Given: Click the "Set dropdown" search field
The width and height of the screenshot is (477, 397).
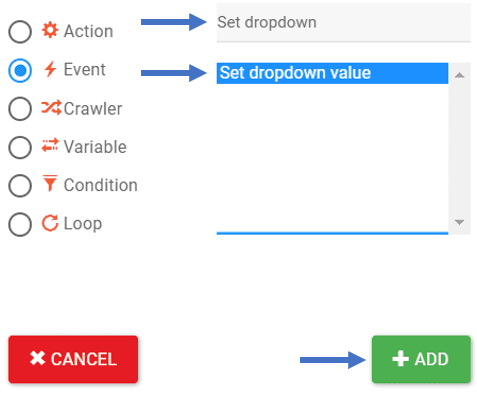Looking at the screenshot, I should point(343,23).
